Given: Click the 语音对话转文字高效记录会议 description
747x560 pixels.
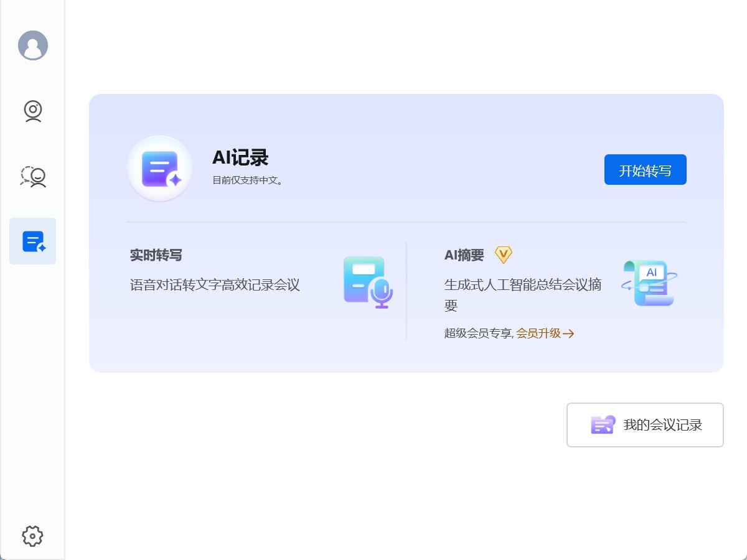Looking at the screenshot, I should 215,285.
